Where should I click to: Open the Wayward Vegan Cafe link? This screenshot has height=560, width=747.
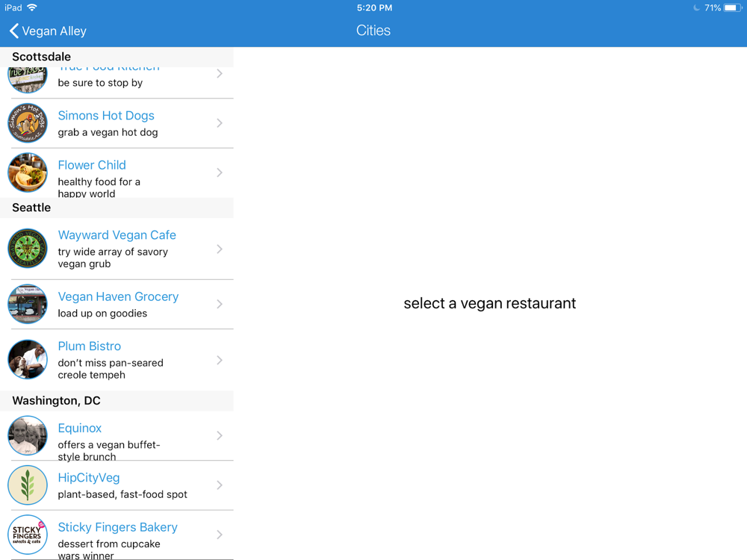117,235
